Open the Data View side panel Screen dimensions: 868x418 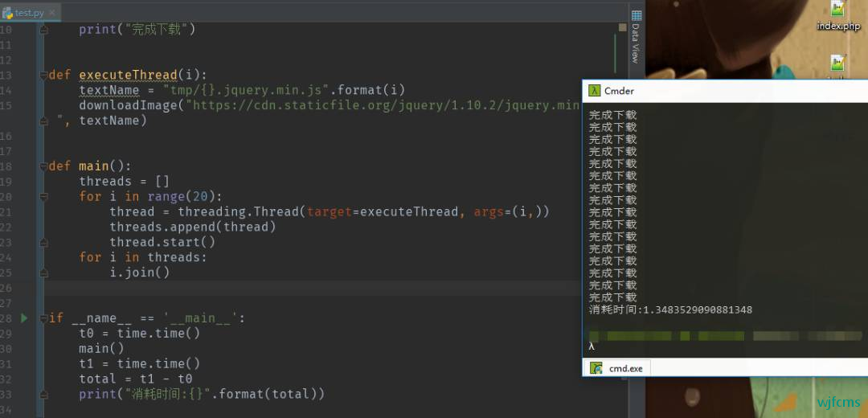coord(636,37)
